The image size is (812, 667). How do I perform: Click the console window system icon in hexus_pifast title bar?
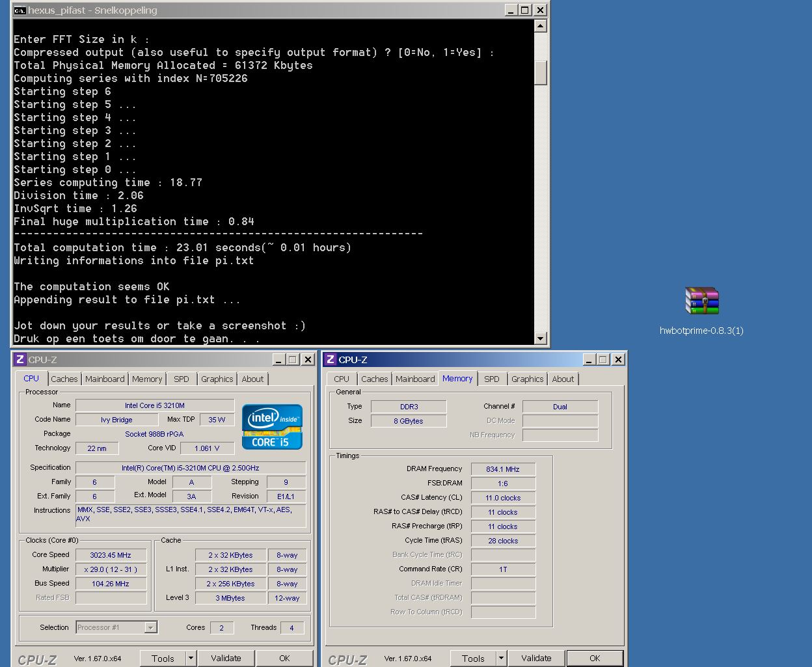[x=20, y=10]
